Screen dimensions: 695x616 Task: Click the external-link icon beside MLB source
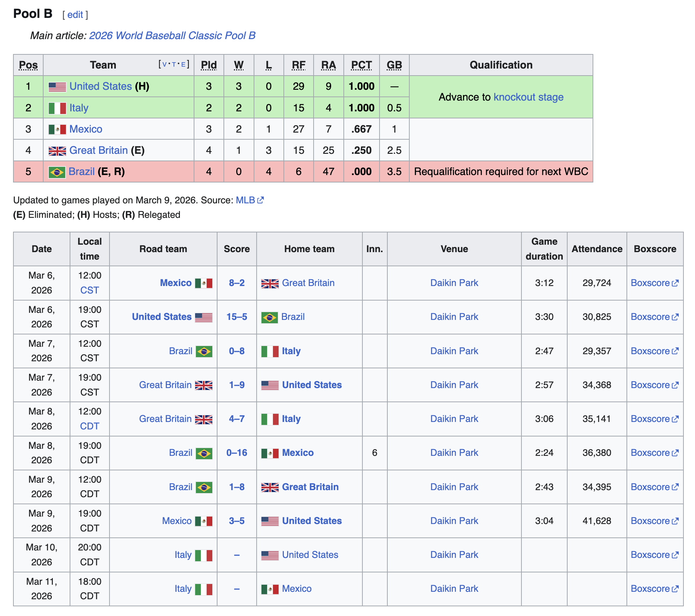260,200
